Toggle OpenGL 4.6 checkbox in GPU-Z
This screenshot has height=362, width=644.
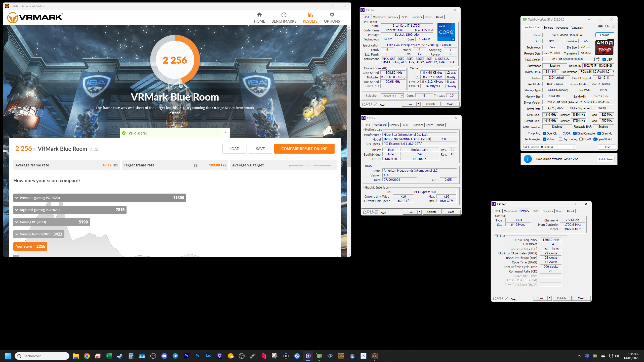[595, 139]
